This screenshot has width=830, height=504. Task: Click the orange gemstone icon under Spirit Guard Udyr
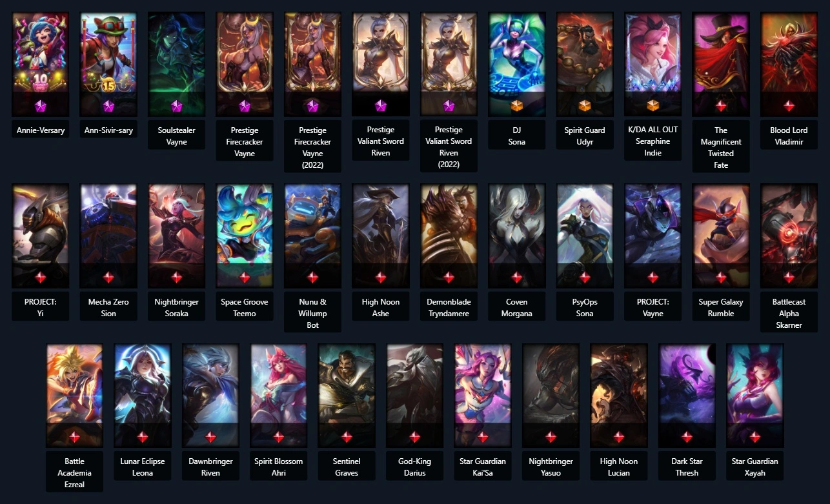[585, 106]
